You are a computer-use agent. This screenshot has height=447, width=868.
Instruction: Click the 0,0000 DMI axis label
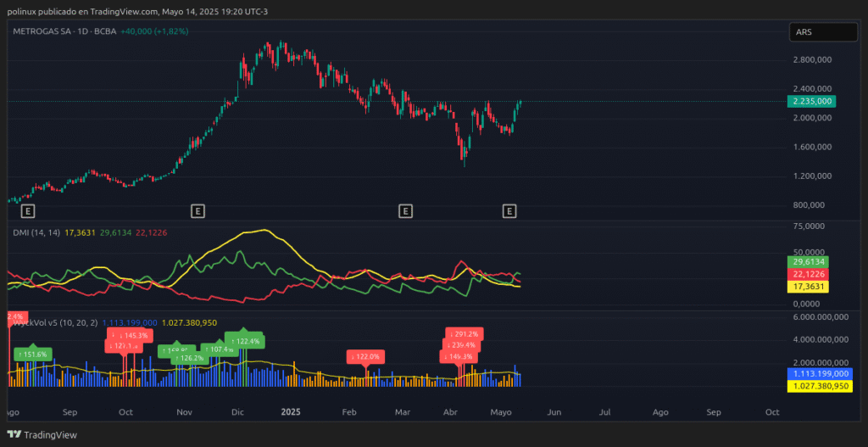point(809,305)
